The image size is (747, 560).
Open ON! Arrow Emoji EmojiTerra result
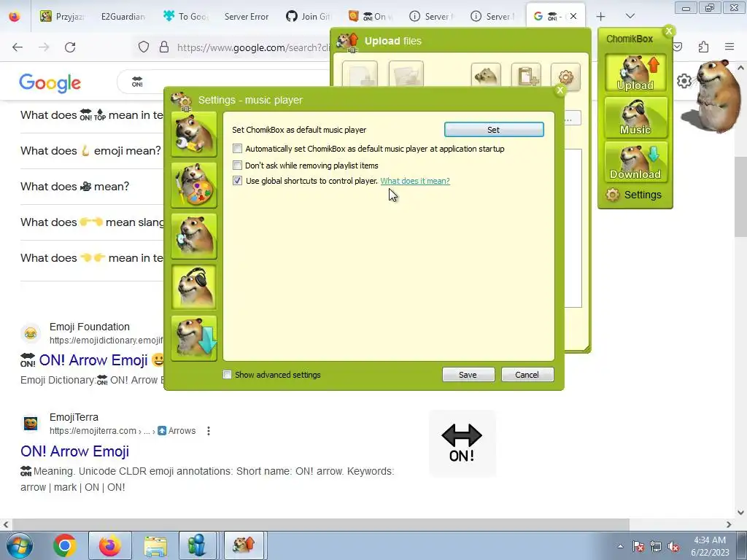point(75,451)
